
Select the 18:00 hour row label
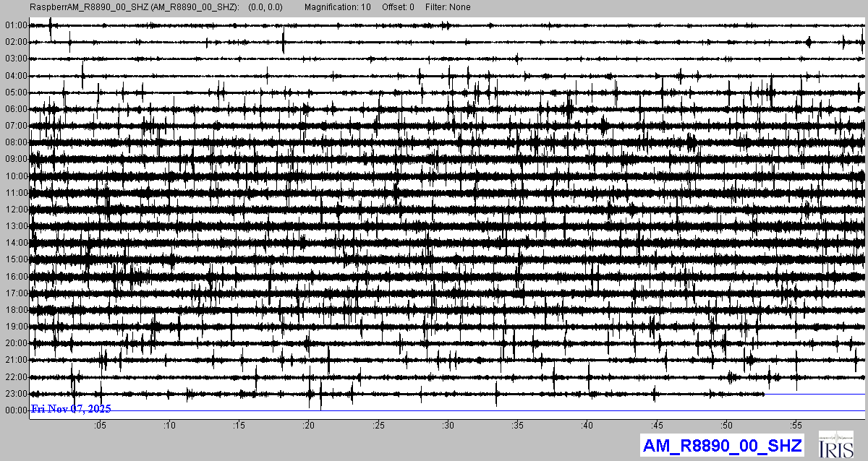[x=15, y=310]
